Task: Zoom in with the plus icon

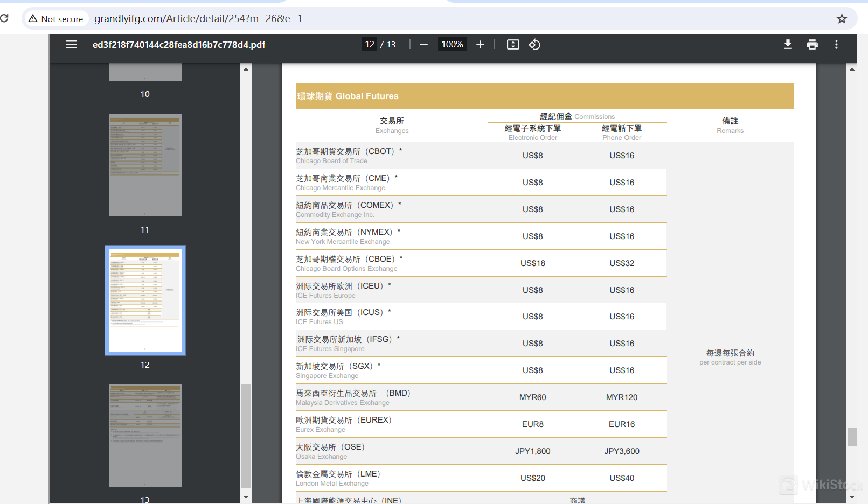Action: pos(480,45)
